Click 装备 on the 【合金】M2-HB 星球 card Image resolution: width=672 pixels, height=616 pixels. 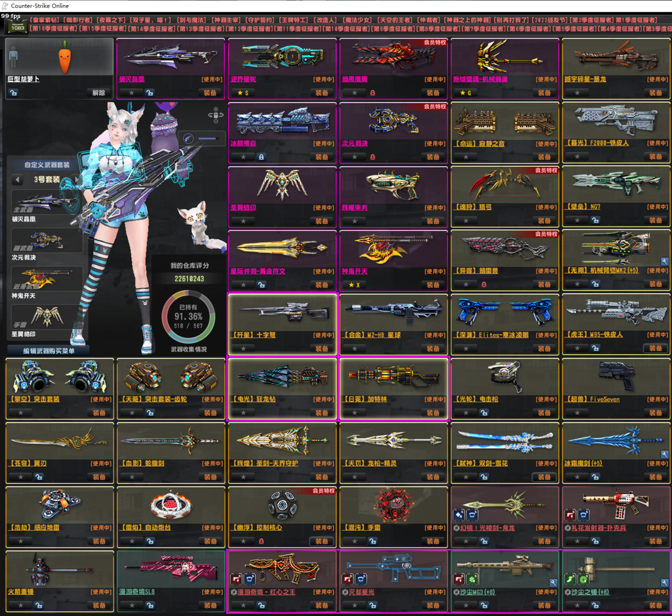click(x=433, y=348)
